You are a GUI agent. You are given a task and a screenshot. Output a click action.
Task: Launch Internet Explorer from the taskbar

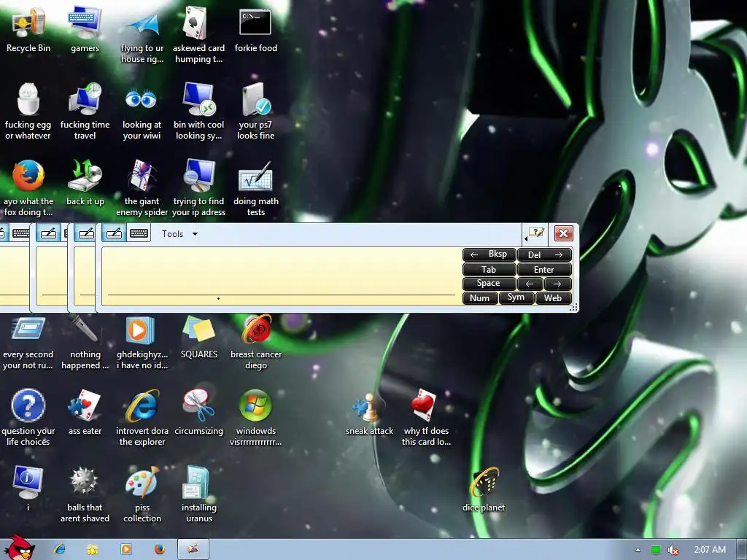click(60, 550)
